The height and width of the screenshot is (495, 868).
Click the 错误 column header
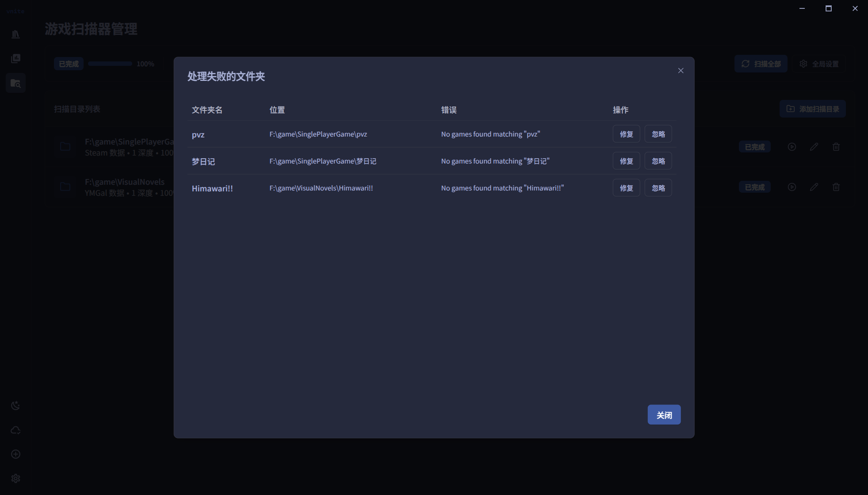449,110
